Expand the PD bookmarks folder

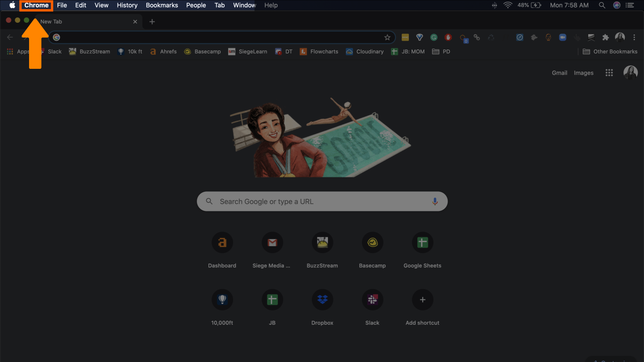(x=441, y=51)
